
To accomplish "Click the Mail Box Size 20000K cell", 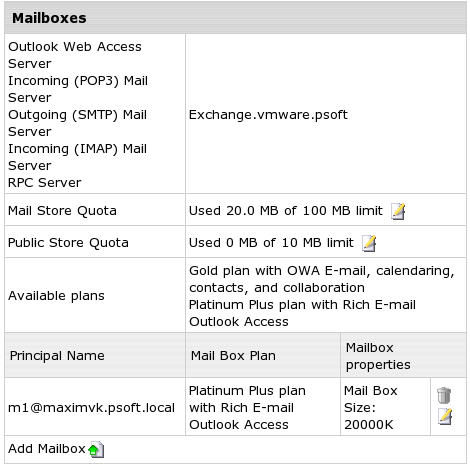I will 371,408.
